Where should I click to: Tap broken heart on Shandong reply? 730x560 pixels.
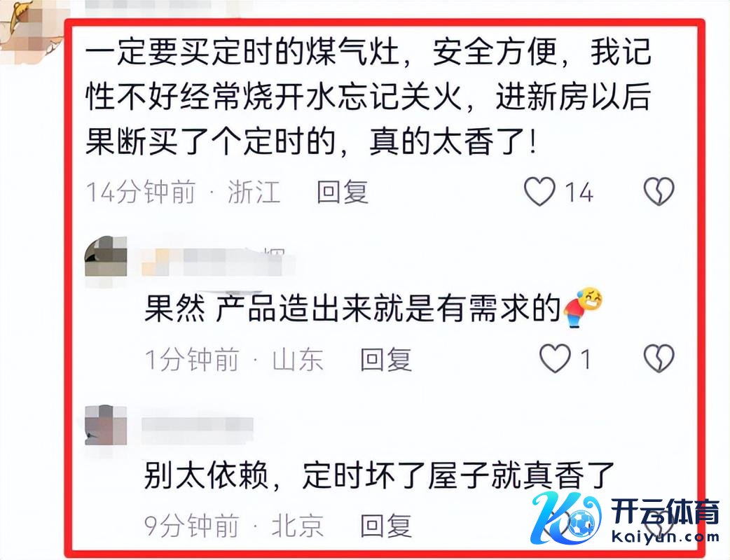[659, 358]
